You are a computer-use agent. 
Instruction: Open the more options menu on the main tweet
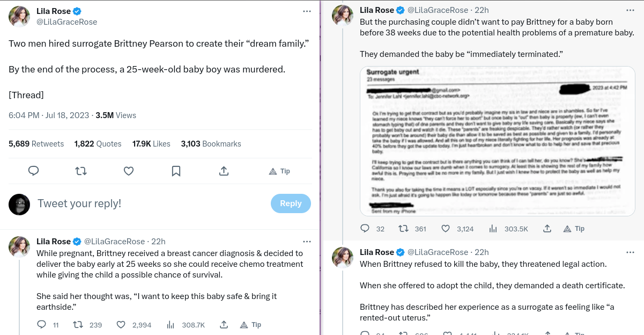307,11
